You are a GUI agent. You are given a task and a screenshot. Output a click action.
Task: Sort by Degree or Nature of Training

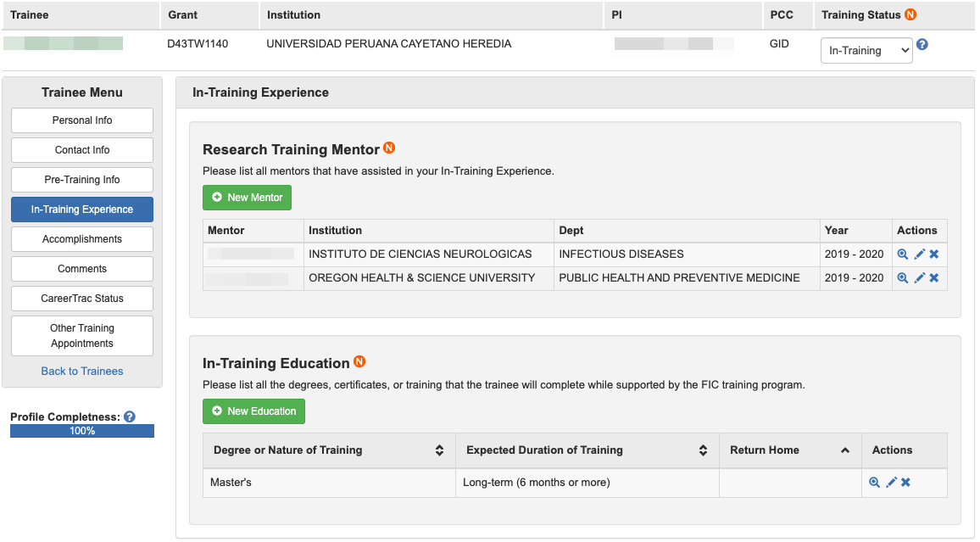pyautogui.click(x=439, y=450)
